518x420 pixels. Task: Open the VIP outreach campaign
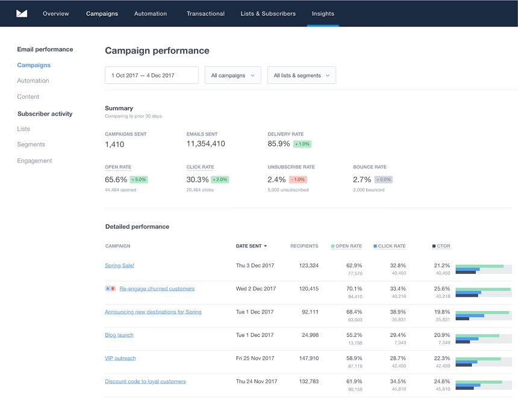click(120, 358)
